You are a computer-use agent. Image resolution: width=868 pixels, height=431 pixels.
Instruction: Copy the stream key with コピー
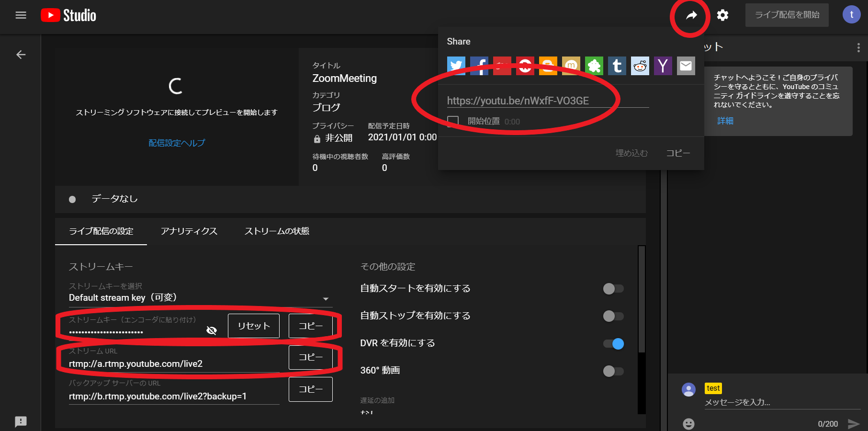[x=311, y=326]
